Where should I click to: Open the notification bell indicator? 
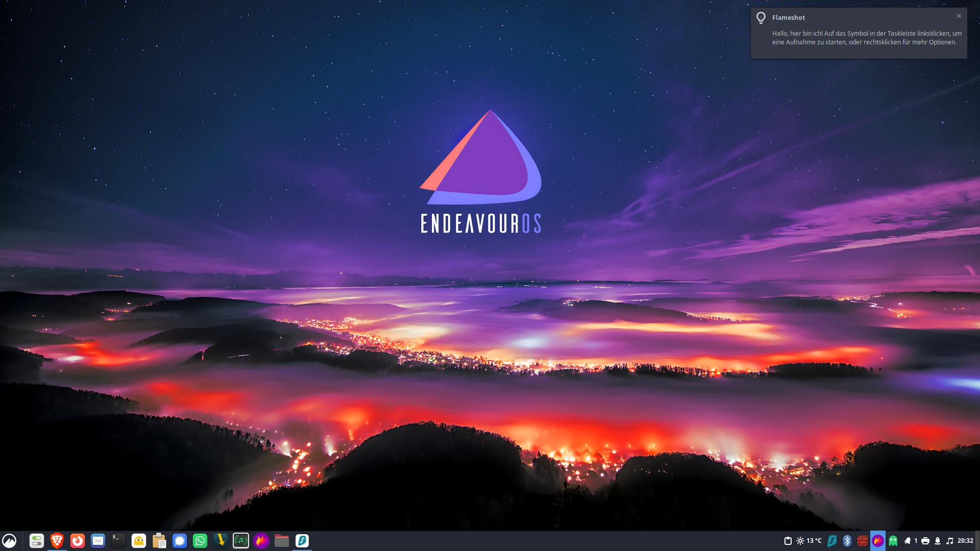pos(908,541)
